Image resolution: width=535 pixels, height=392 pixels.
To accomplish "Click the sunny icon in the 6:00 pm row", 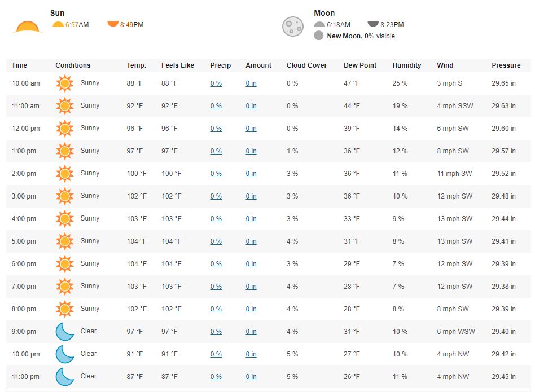I will pyautogui.click(x=65, y=264).
